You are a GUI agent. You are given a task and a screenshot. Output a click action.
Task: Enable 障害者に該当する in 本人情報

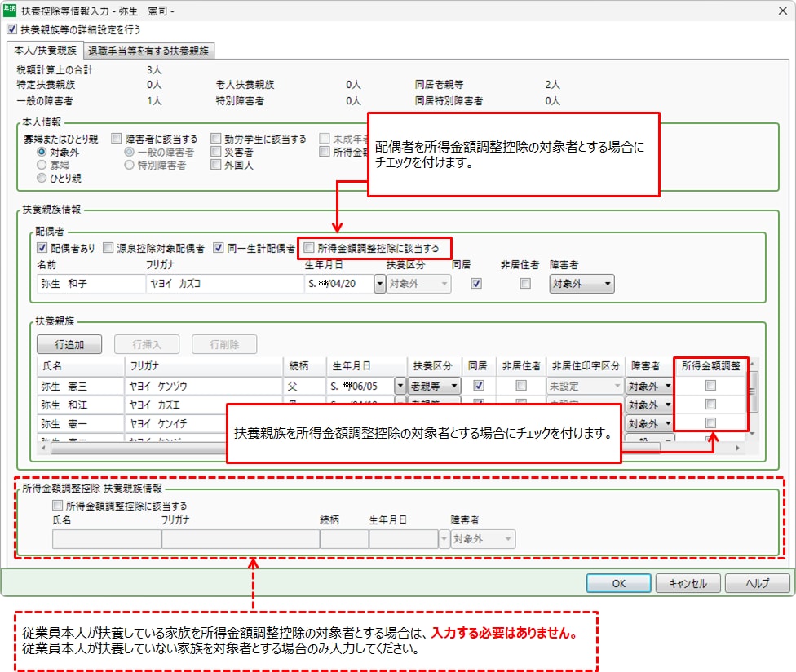pyautogui.click(x=117, y=139)
